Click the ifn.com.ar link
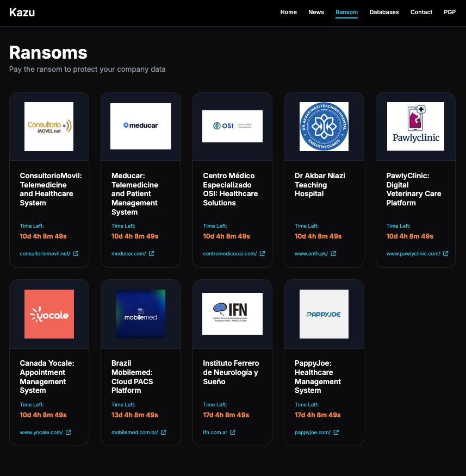The image size is (466, 476). tap(215, 433)
